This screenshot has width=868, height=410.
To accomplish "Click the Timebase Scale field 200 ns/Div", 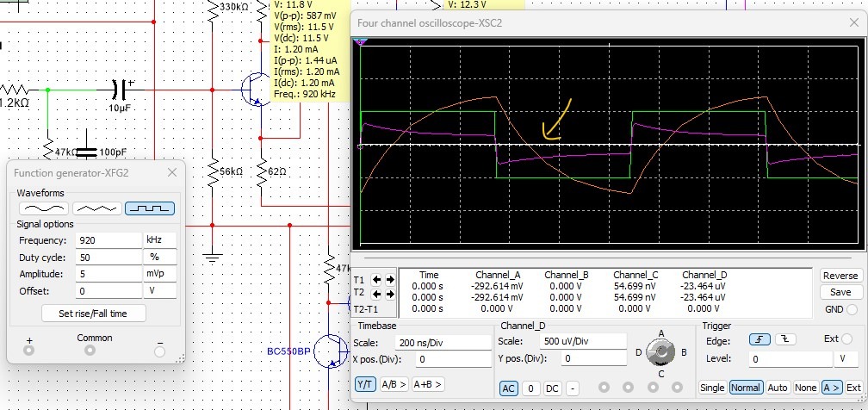I will (443, 343).
